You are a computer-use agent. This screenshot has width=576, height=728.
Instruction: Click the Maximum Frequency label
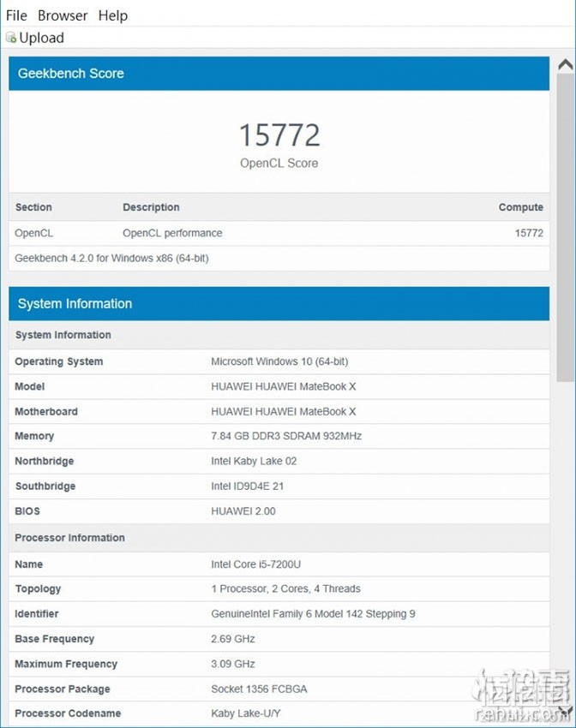66,664
